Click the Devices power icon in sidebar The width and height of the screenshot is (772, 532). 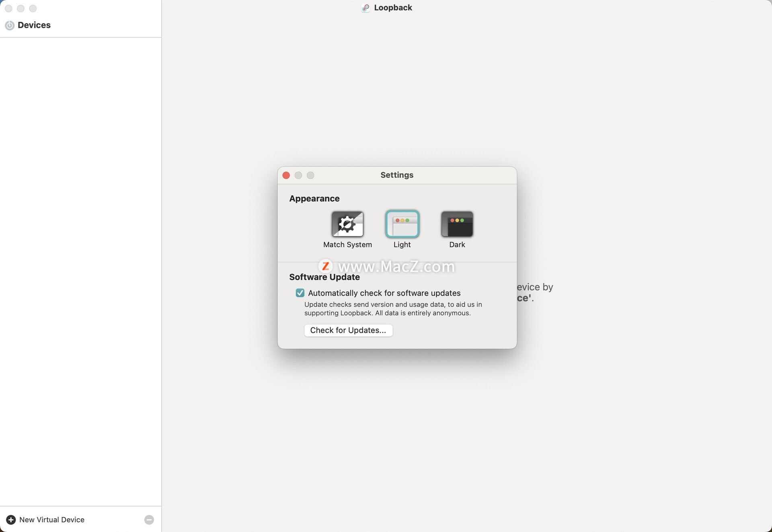click(x=10, y=25)
